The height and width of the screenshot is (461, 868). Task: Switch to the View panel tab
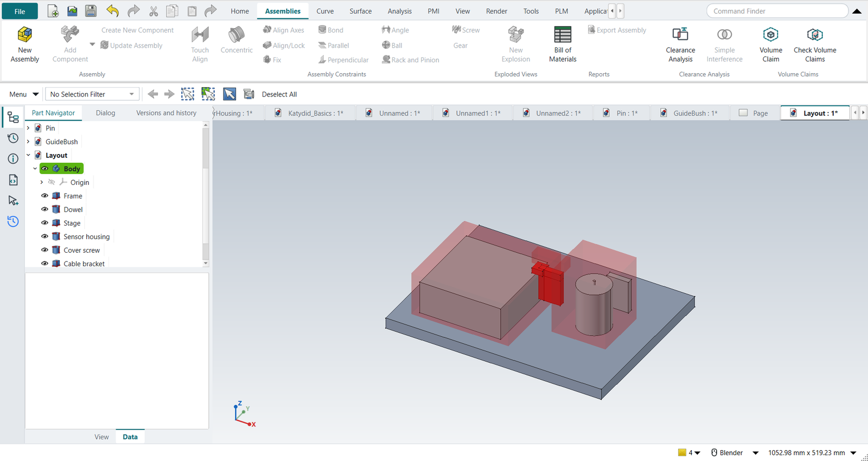point(101,437)
